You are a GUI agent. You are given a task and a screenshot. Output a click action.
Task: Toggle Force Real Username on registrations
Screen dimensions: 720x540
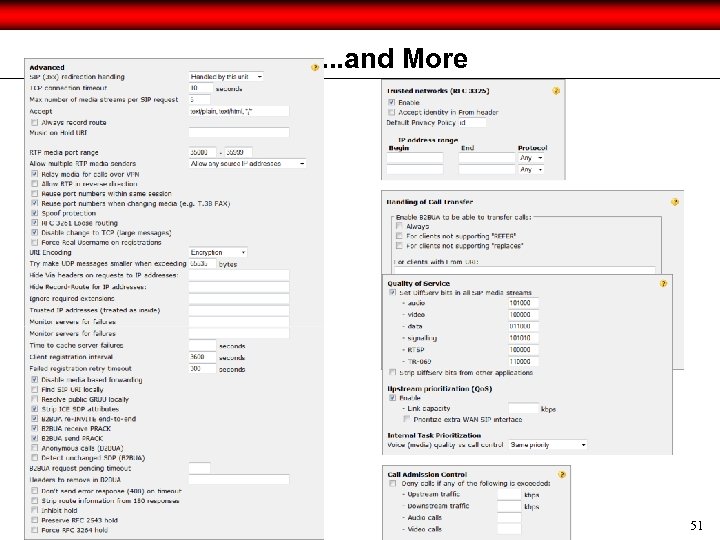pyautogui.click(x=34, y=242)
